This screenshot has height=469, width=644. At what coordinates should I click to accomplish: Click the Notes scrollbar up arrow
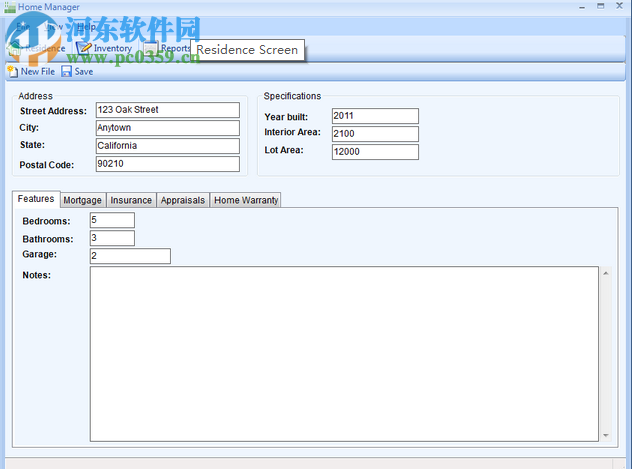(606, 273)
